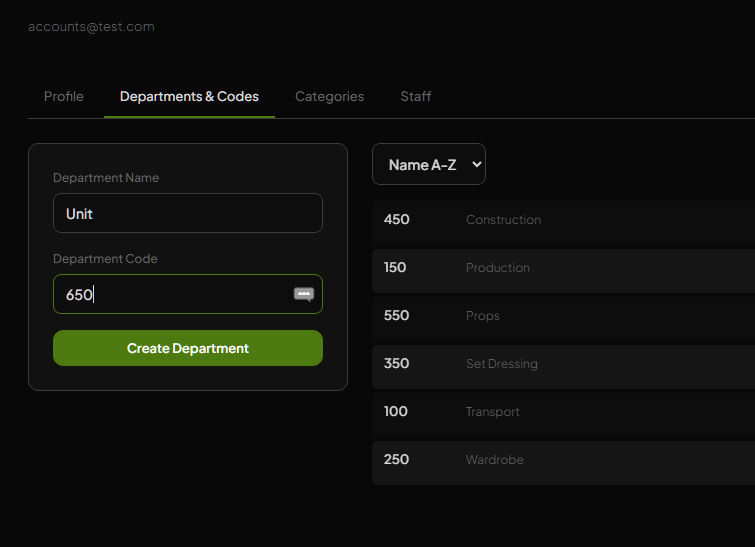Click the code 350 cell
This screenshot has height=547, width=755.
click(396, 364)
